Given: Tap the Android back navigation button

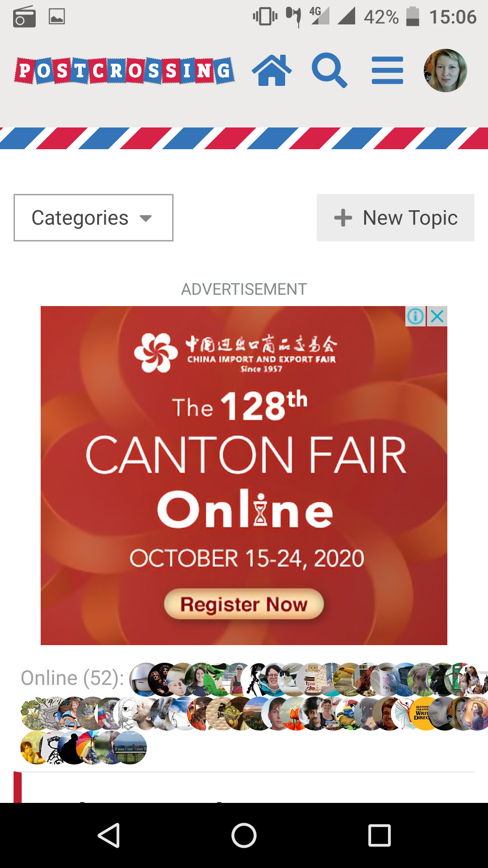Looking at the screenshot, I should pos(109,835).
